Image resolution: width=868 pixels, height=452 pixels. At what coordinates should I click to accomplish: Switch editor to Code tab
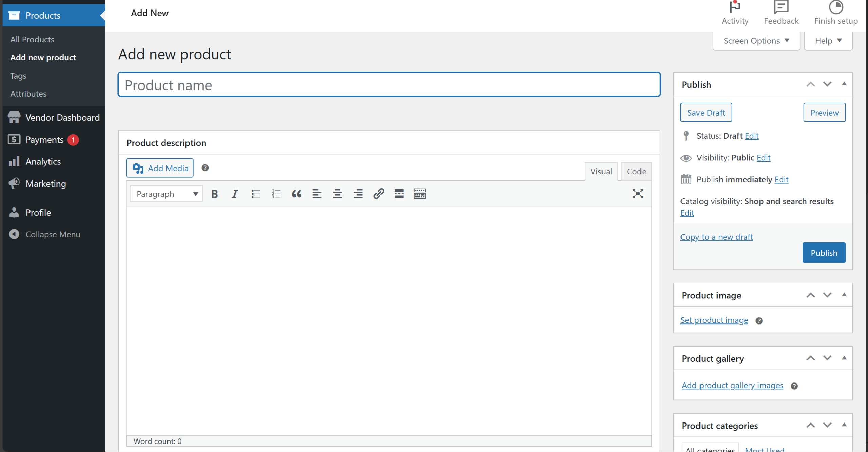[x=636, y=171]
